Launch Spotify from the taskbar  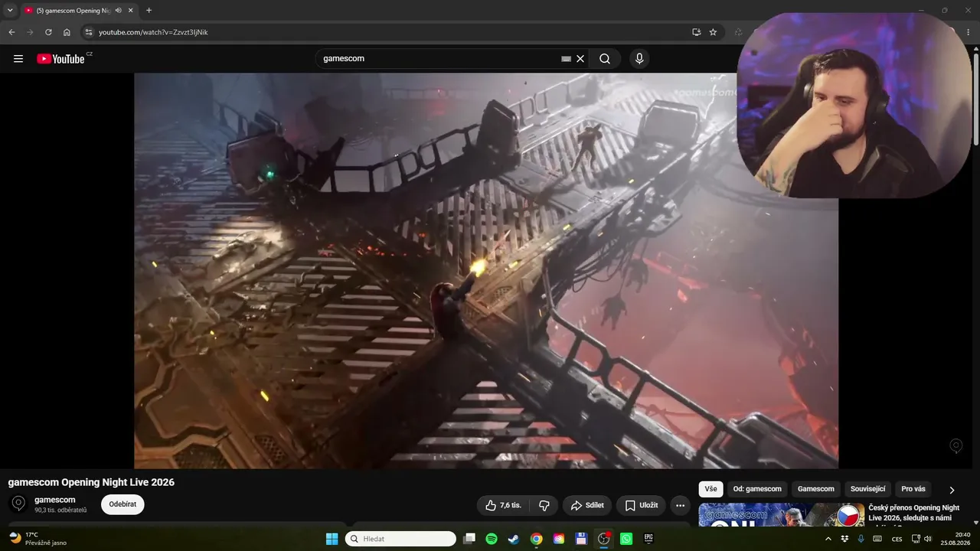[x=492, y=539]
